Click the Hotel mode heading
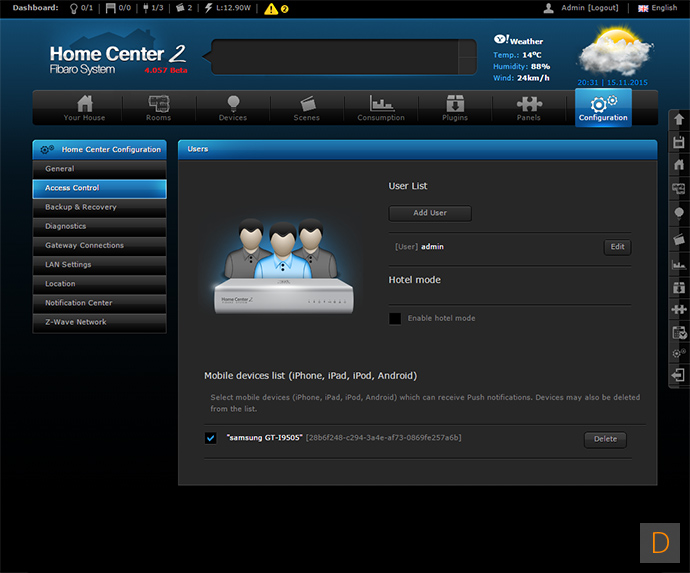Screen dimensions: 690x573 (414, 280)
